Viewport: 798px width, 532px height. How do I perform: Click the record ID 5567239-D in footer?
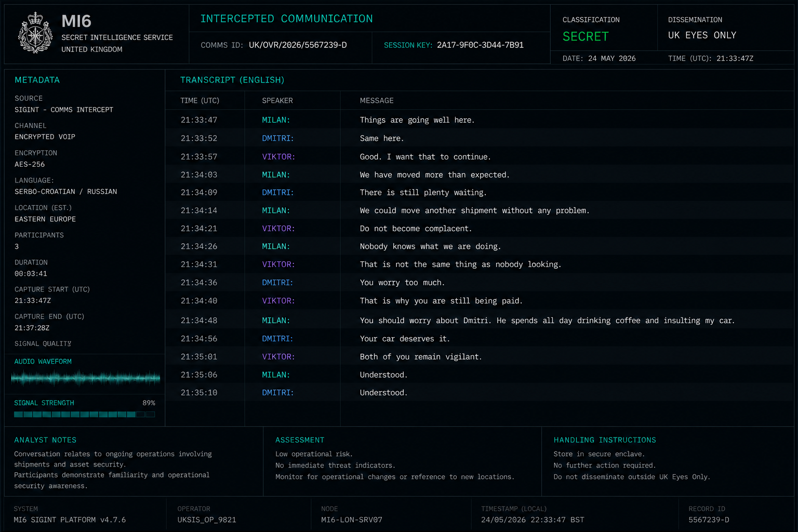coord(709,520)
